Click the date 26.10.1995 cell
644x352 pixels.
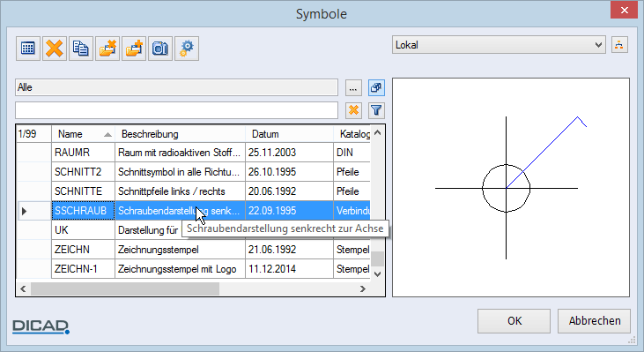tap(290, 172)
